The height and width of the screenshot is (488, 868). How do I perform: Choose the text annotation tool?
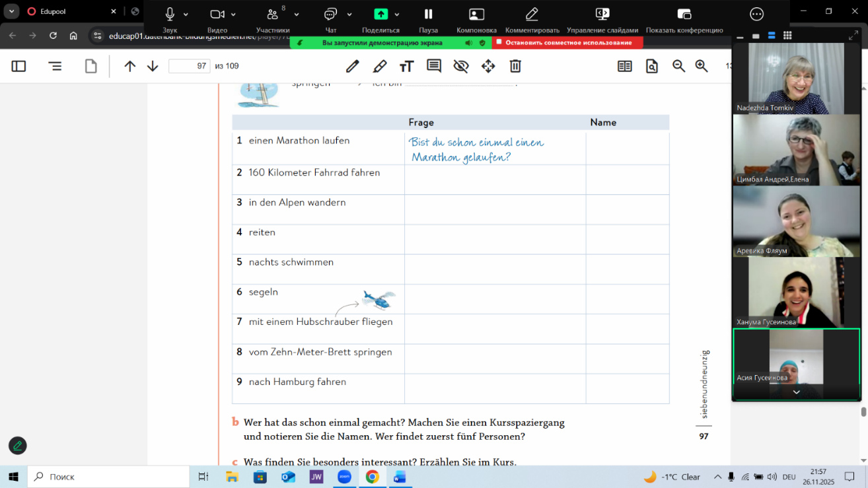click(x=406, y=66)
